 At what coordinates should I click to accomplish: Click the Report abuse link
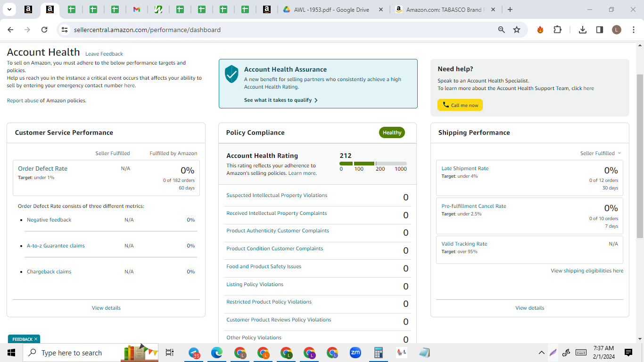[23, 100]
